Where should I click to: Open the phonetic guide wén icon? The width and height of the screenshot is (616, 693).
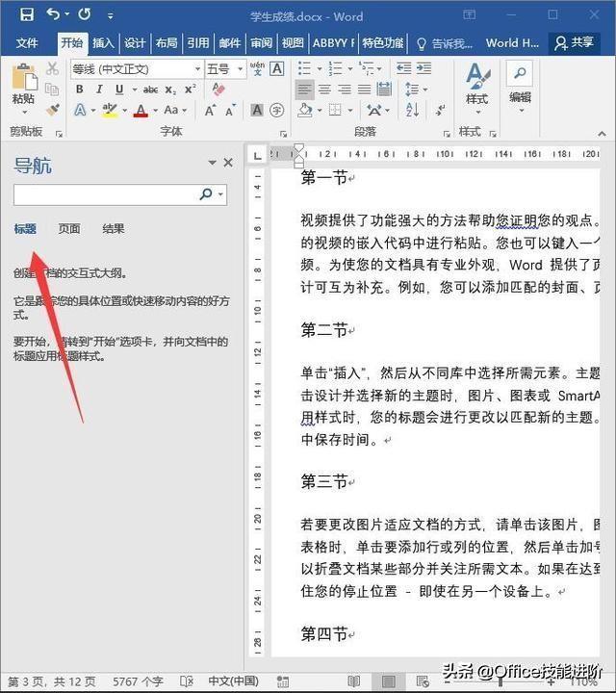(x=257, y=68)
